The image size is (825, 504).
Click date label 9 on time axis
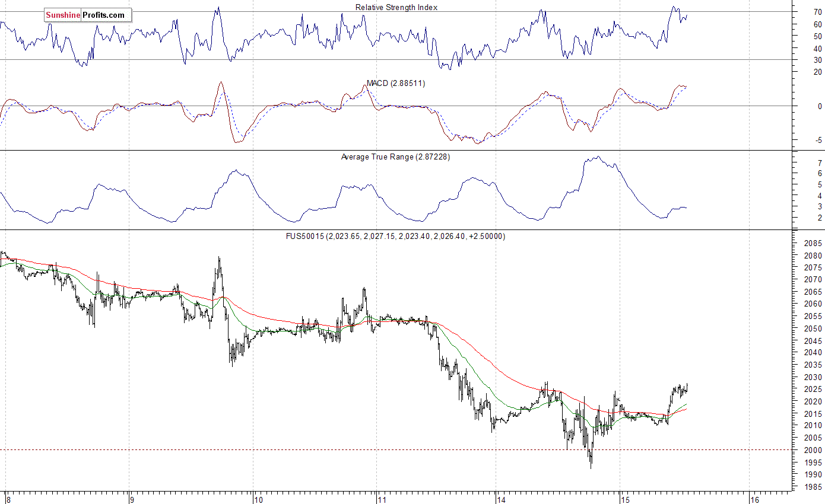(x=132, y=499)
